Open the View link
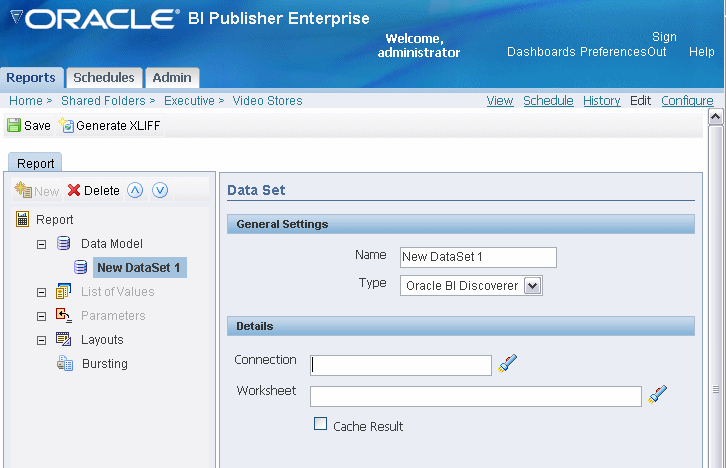This screenshot has width=726, height=468. pos(500,100)
